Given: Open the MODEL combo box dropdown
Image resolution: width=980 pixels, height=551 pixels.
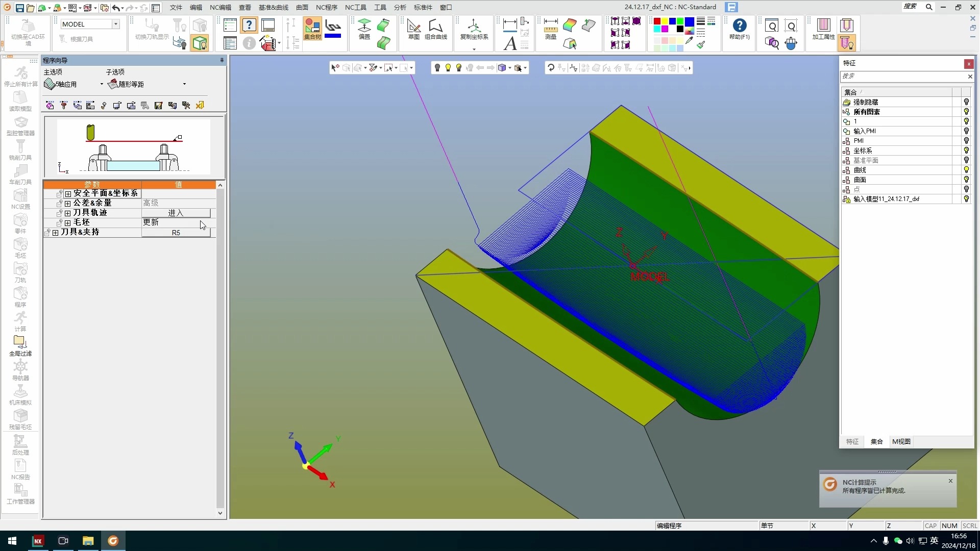Looking at the screenshot, I should (x=116, y=24).
